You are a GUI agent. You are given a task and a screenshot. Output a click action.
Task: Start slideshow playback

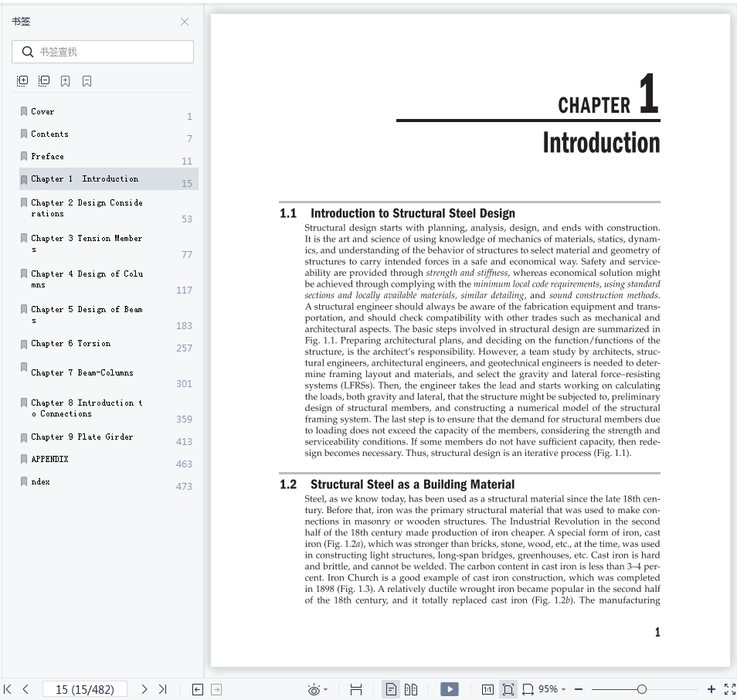[x=450, y=689]
